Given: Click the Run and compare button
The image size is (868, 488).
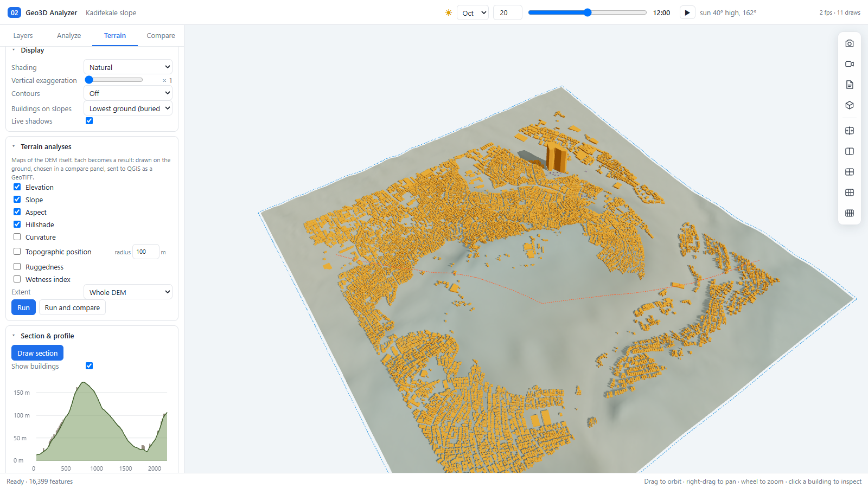Looking at the screenshot, I should [72, 307].
